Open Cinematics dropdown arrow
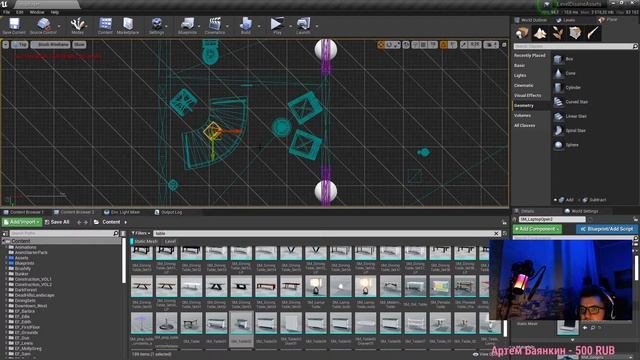This screenshot has width=640, height=360. [x=227, y=26]
